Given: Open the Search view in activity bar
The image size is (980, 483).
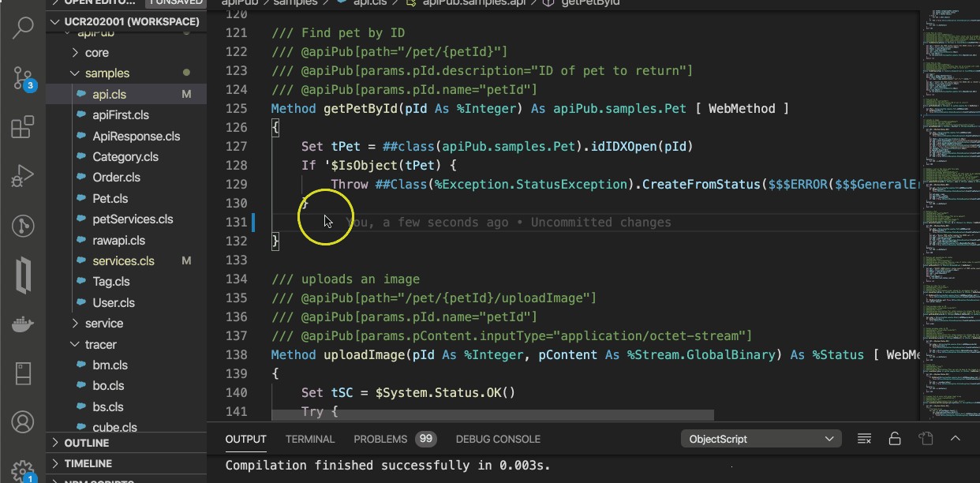Looking at the screenshot, I should [x=23, y=28].
